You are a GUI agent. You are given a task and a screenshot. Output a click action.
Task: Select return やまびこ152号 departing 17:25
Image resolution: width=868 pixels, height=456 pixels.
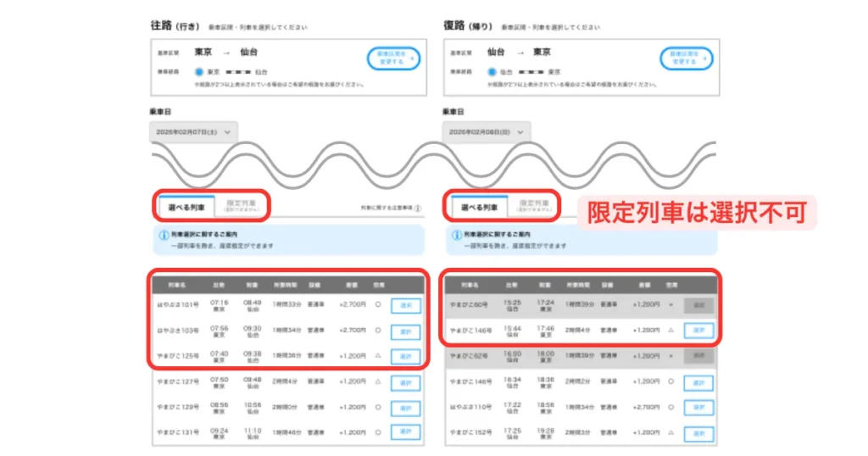(698, 434)
